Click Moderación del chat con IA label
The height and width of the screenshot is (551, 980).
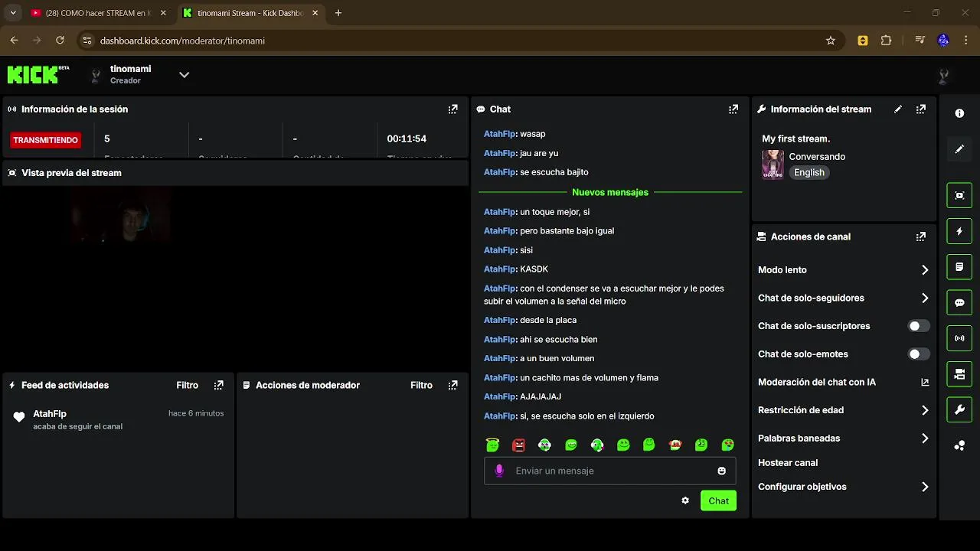[817, 382]
